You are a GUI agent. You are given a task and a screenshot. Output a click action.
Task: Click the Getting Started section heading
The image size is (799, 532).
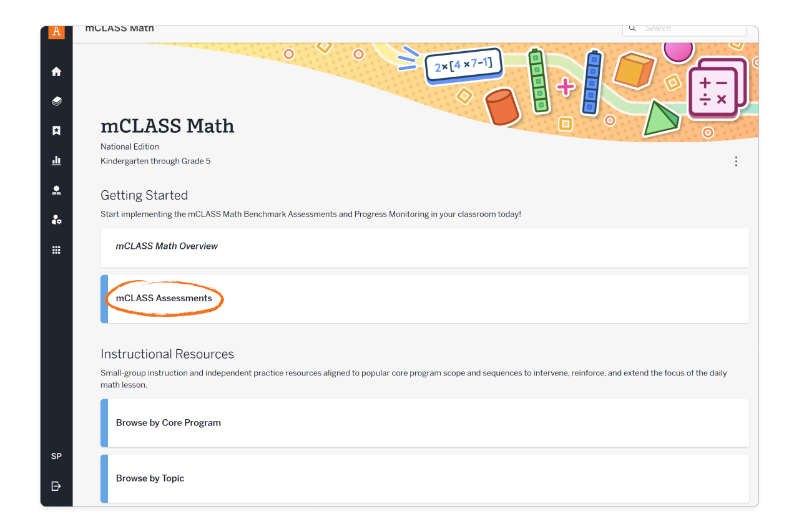144,195
